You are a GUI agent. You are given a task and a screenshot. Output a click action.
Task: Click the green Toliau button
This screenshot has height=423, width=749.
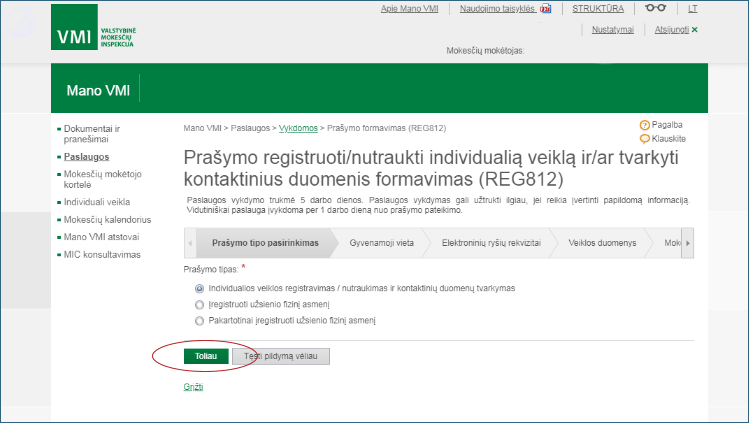[206, 356]
